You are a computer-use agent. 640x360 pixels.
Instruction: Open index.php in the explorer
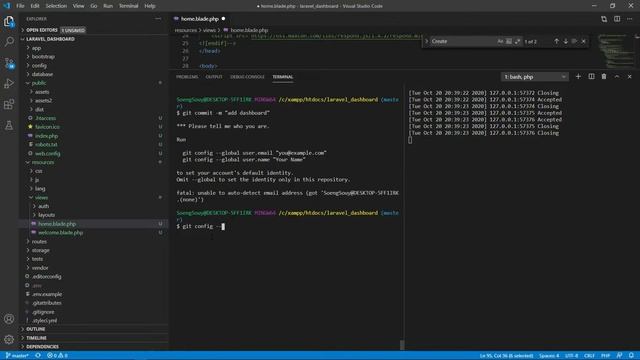[46, 136]
